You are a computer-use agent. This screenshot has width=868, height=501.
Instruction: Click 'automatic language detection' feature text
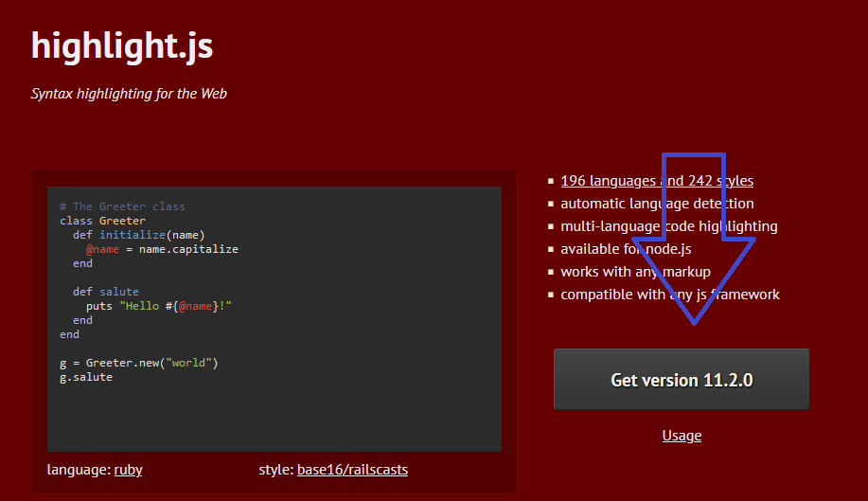point(657,204)
